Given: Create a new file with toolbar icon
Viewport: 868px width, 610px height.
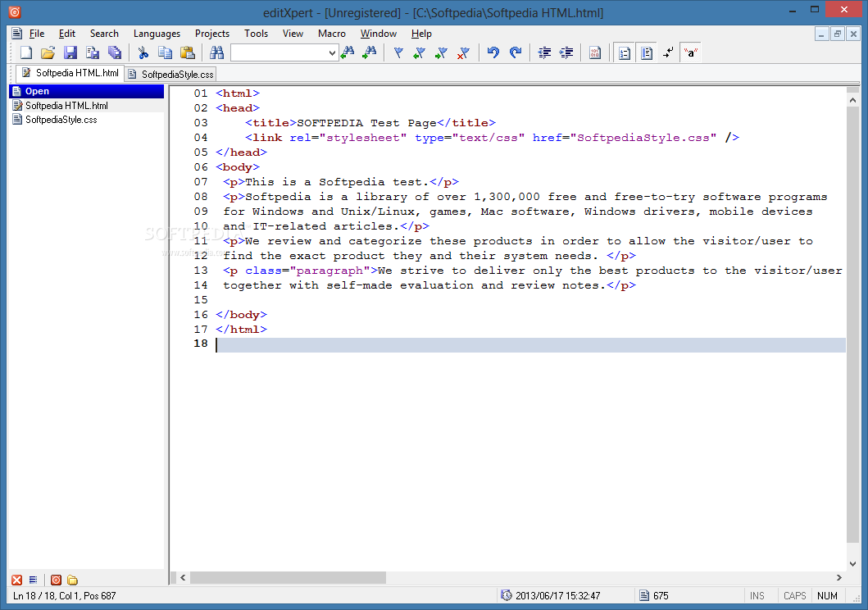Looking at the screenshot, I should (x=26, y=52).
